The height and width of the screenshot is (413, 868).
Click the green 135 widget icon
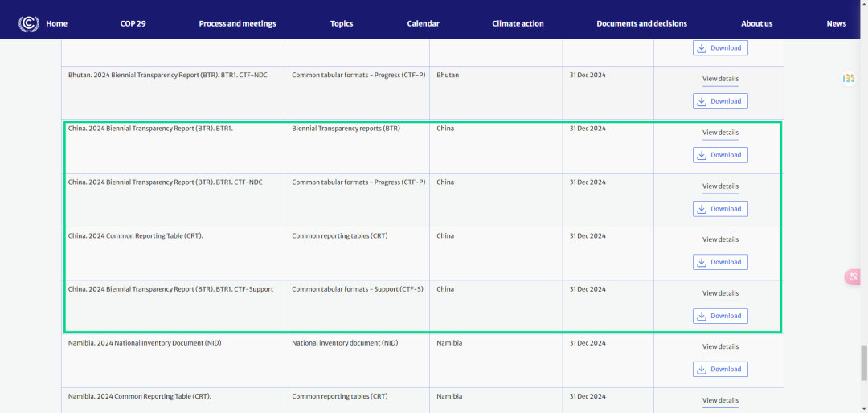click(848, 78)
